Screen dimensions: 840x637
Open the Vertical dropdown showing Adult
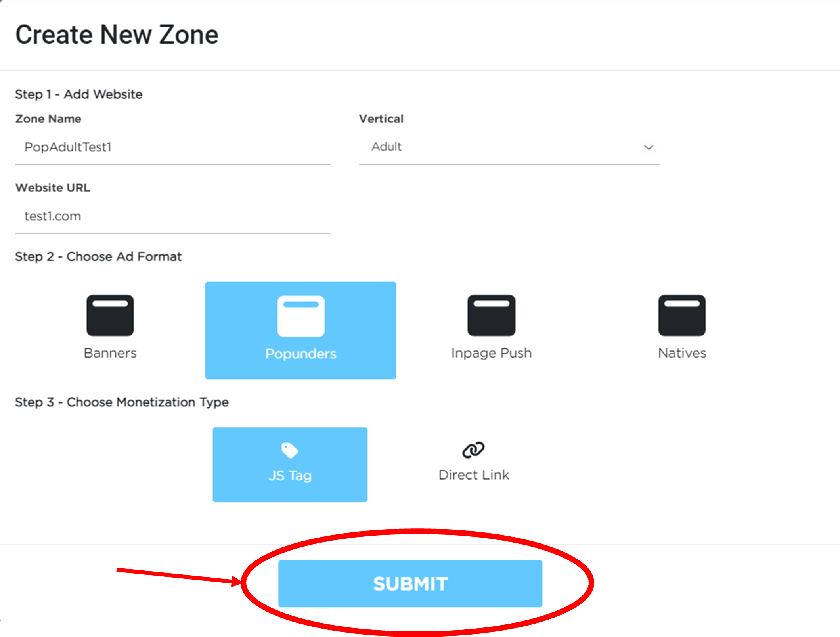tap(509, 147)
